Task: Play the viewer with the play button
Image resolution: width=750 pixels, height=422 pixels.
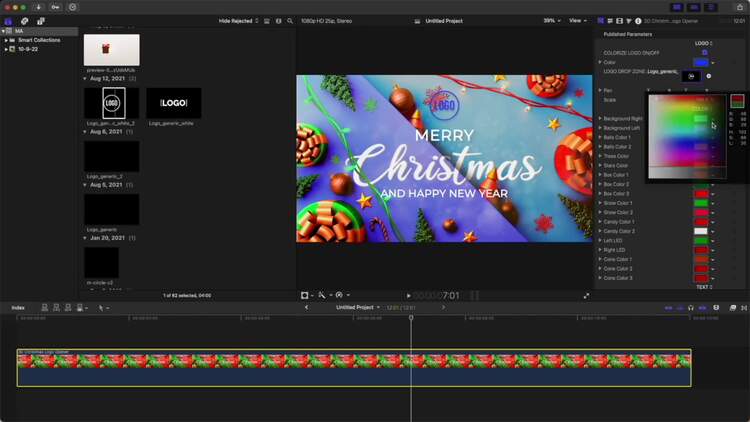Action: (x=408, y=296)
